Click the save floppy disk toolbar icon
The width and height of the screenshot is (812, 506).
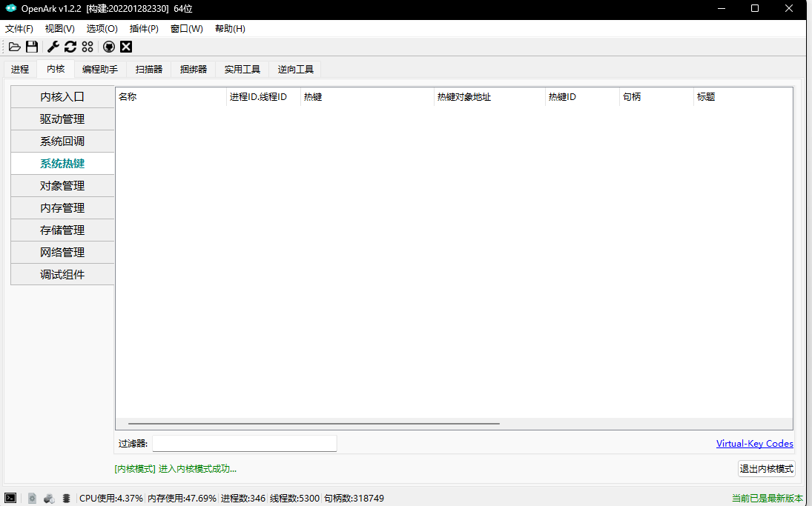(x=32, y=47)
